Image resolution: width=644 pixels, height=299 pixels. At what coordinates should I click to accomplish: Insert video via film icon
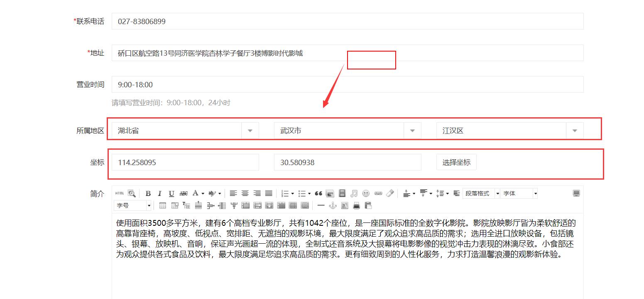(x=342, y=193)
